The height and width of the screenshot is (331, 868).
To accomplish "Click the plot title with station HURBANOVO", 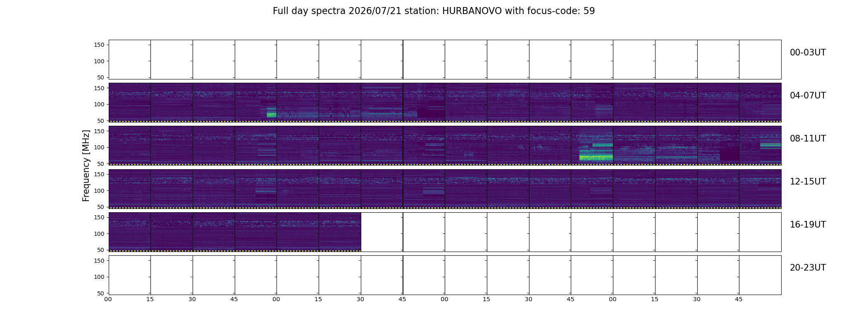I will click(x=434, y=11).
